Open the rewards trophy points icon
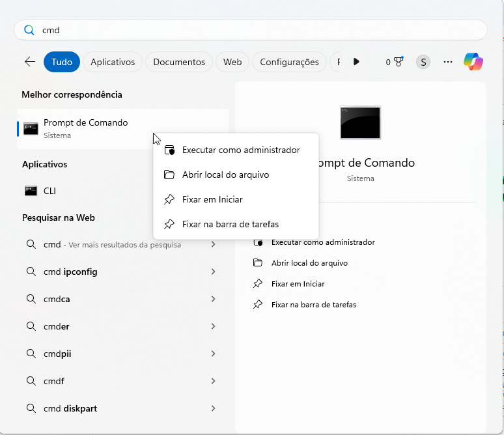This screenshot has height=435, width=504. 395,62
